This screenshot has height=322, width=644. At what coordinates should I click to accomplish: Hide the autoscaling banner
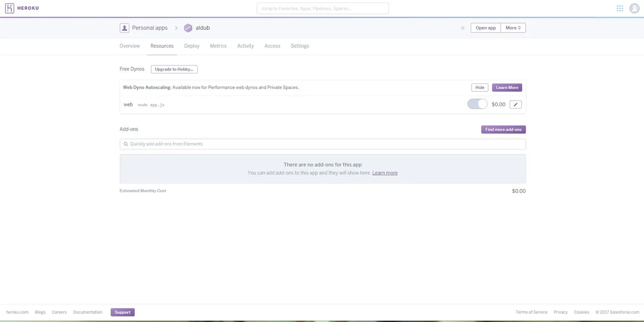click(x=480, y=88)
